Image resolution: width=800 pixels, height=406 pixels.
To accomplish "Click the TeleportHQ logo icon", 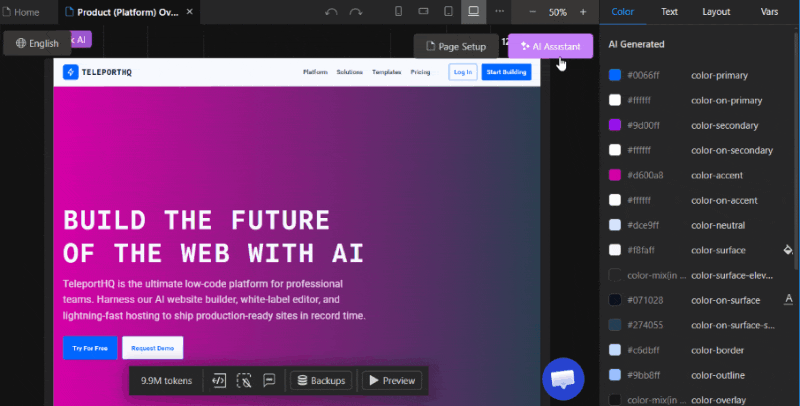I will click(70, 72).
